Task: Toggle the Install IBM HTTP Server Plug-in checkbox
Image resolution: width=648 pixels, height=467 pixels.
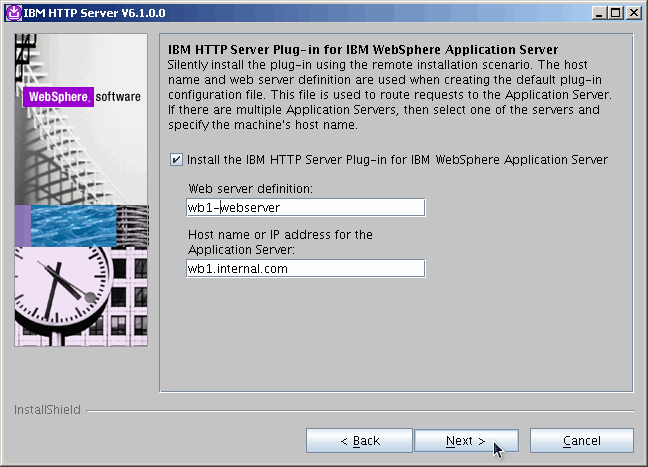Action: (177, 160)
